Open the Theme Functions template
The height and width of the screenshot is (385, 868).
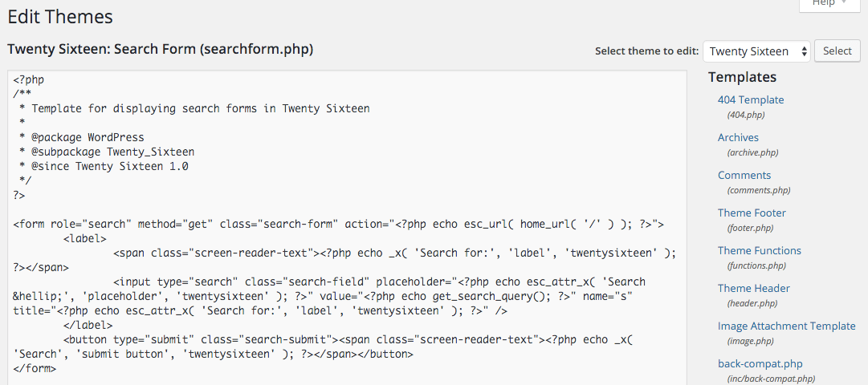click(x=760, y=251)
